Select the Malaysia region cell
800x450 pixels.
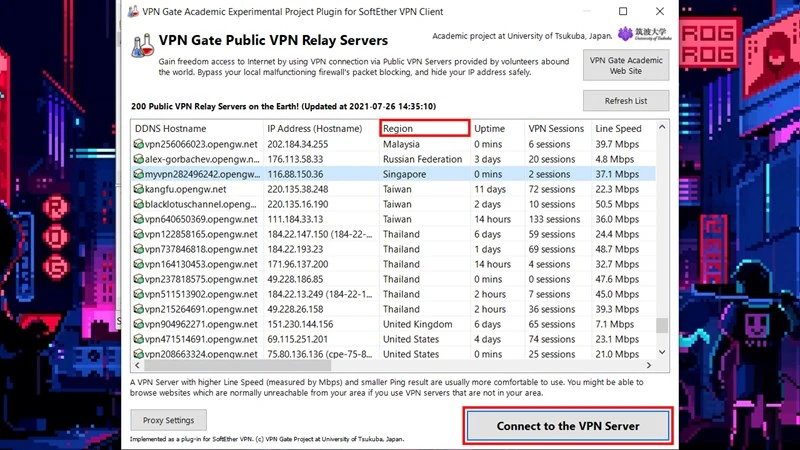coord(402,144)
